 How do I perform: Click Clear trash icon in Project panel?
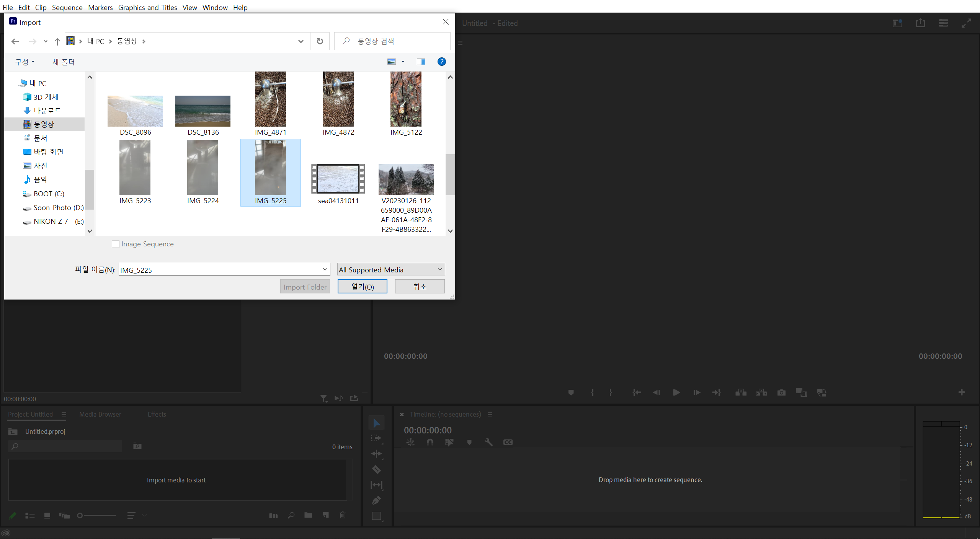coord(343,515)
